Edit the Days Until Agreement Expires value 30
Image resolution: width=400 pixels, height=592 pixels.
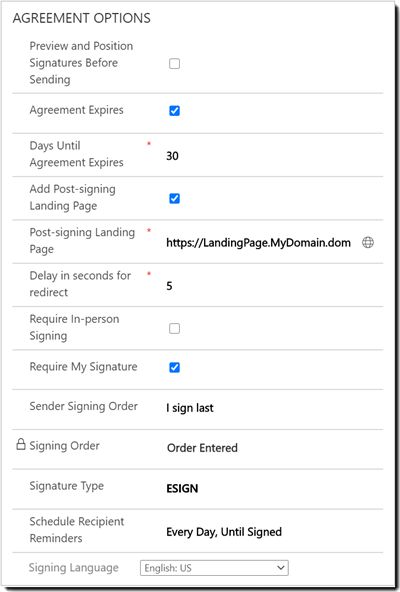tap(172, 156)
